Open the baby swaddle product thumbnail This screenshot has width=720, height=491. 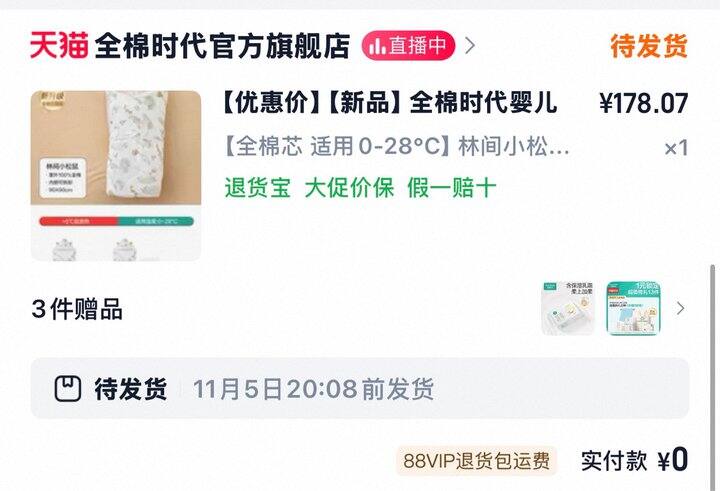click(116, 176)
